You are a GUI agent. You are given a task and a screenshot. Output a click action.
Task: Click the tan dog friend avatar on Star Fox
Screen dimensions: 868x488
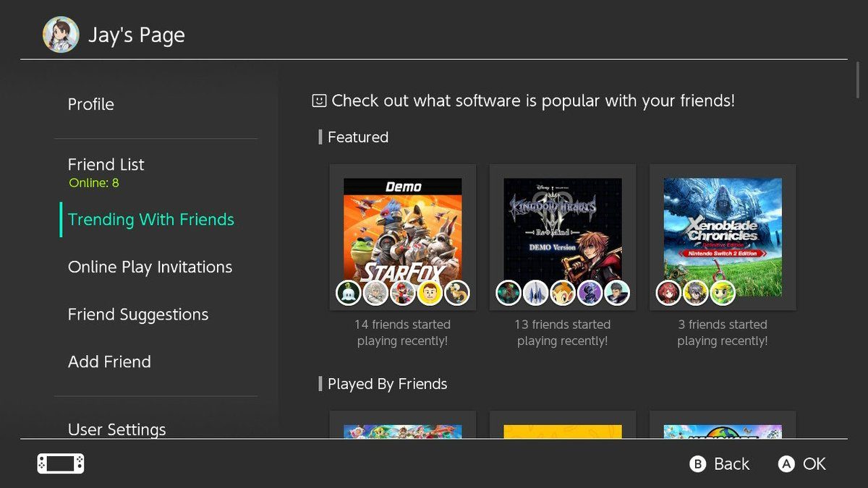[457, 293]
